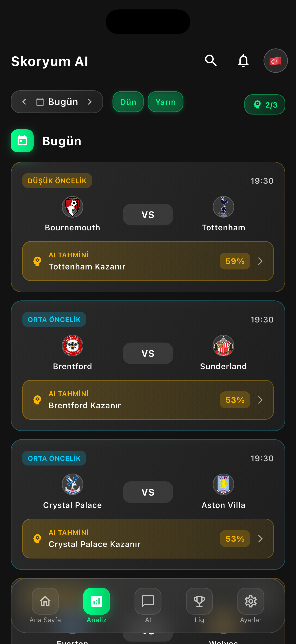Image resolution: width=296 pixels, height=644 pixels.
Task: Open the Turkish flag language selector
Action: tap(275, 61)
